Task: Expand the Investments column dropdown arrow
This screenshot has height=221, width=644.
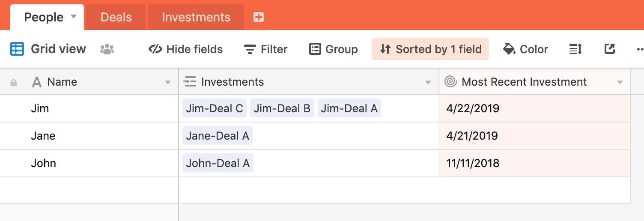Action: coord(428,82)
